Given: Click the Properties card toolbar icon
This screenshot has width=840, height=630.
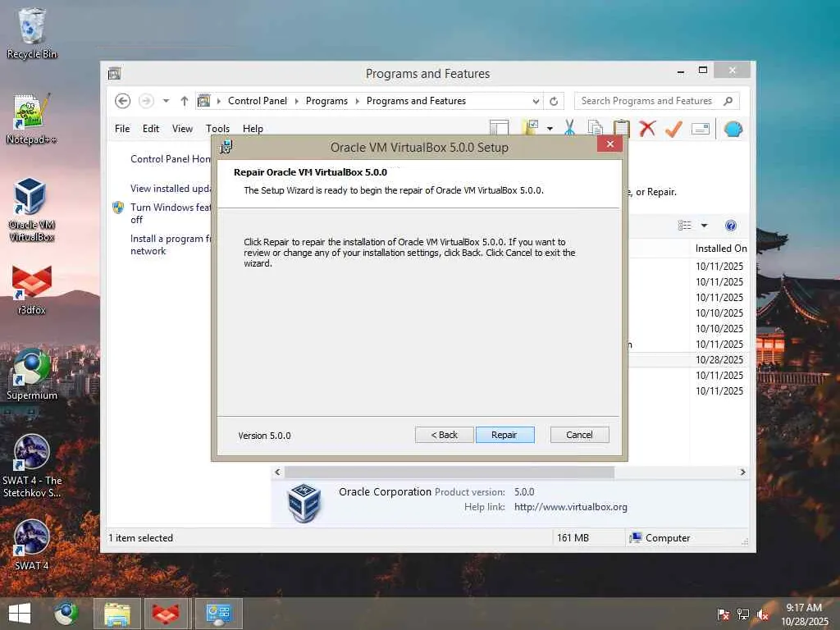Looking at the screenshot, I should click(x=701, y=129).
